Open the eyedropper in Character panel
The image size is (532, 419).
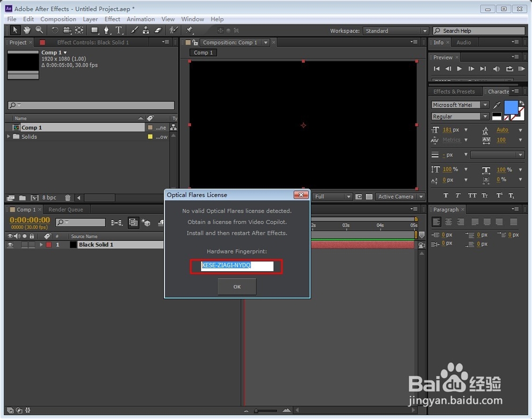pos(497,105)
